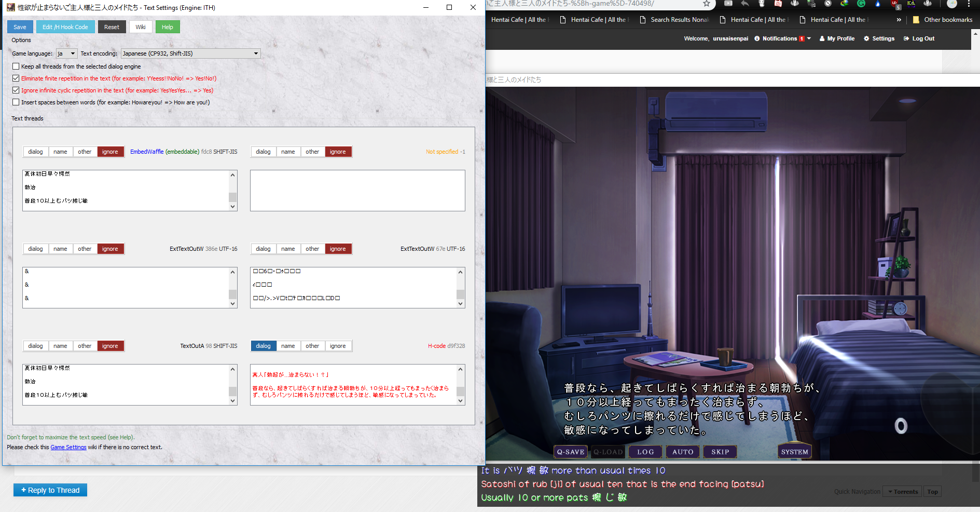Enable Keep all threads from selected dialog engine

(16, 66)
